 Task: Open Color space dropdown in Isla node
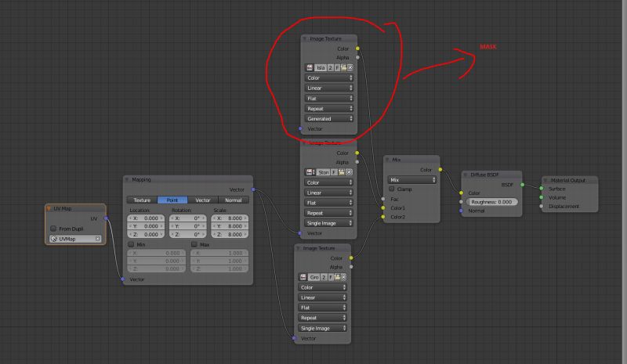click(328, 78)
